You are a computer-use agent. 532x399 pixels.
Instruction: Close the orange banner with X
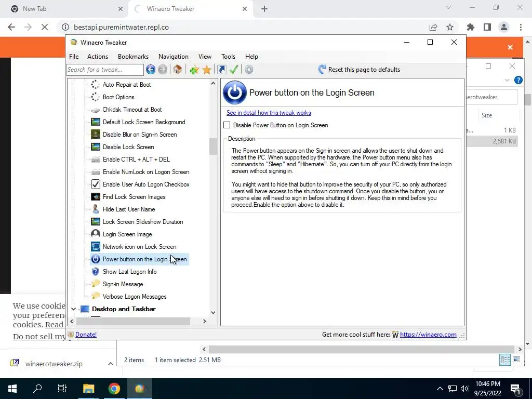coord(510,47)
